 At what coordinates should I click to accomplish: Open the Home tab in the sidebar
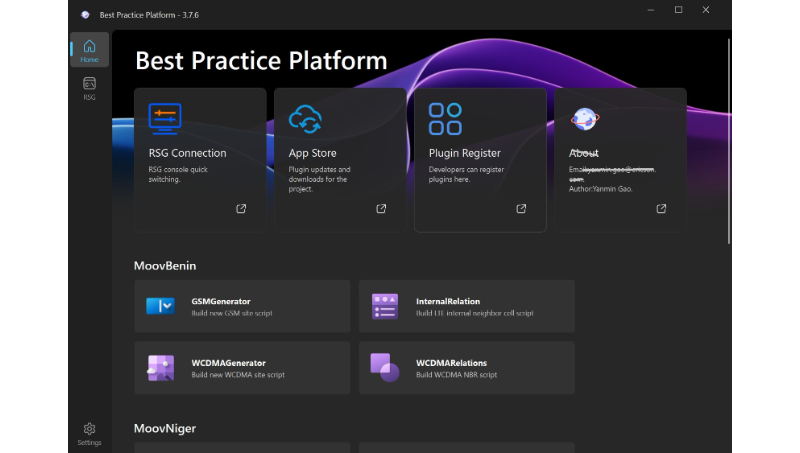click(x=89, y=50)
